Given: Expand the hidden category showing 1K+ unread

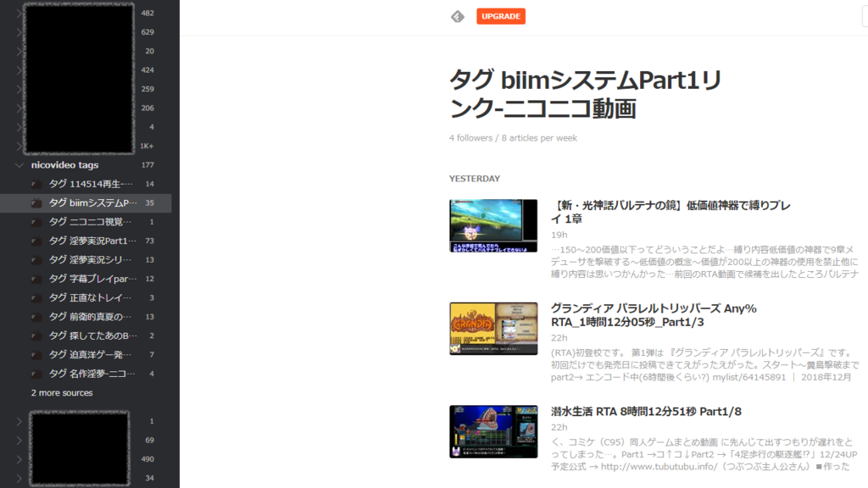Looking at the screenshot, I should coord(19,146).
